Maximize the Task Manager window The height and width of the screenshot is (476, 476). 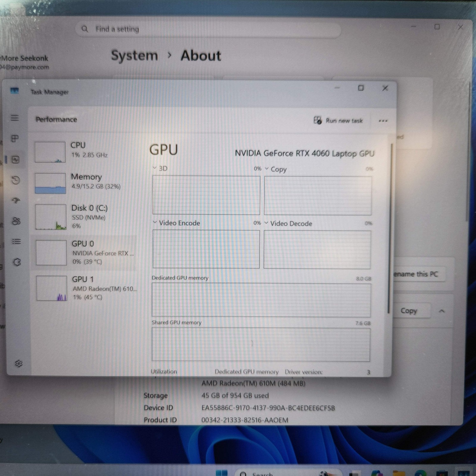click(361, 88)
